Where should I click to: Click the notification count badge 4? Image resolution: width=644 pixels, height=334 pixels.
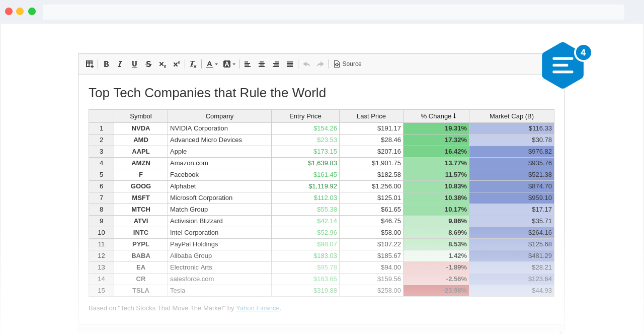583,52
